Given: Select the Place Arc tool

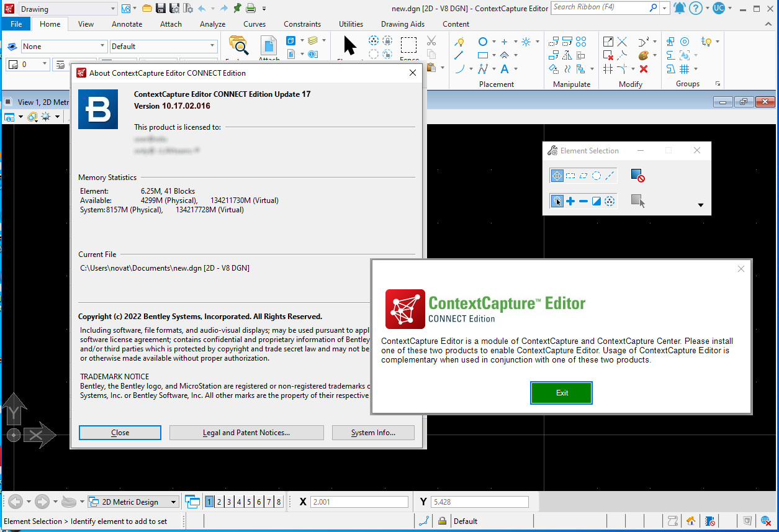Looking at the screenshot, I should [459, 69].
